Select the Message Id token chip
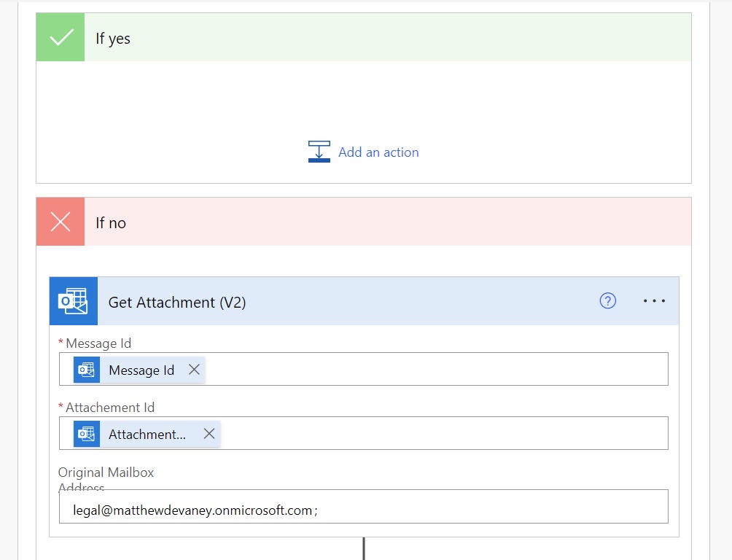 click(x=139, y=370)
